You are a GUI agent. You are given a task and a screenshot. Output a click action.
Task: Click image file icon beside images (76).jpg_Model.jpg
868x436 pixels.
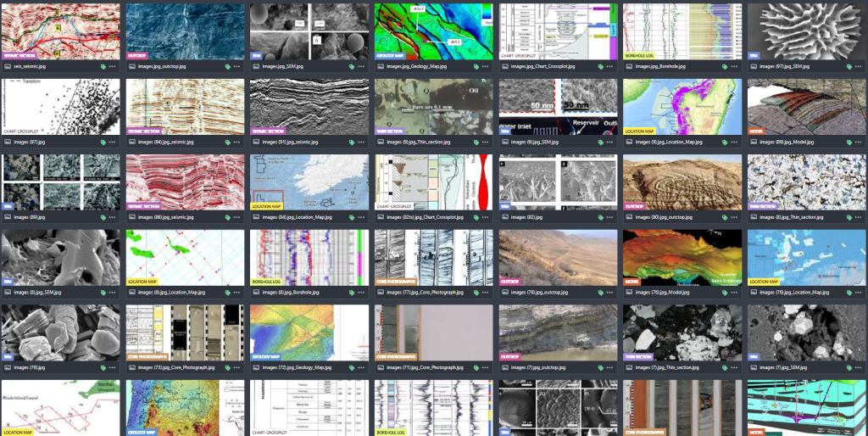[x=629, y=292]
